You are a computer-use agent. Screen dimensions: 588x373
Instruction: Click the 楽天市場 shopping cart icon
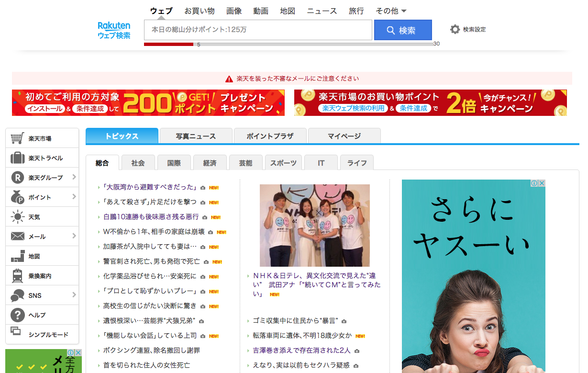click(17, 138)
